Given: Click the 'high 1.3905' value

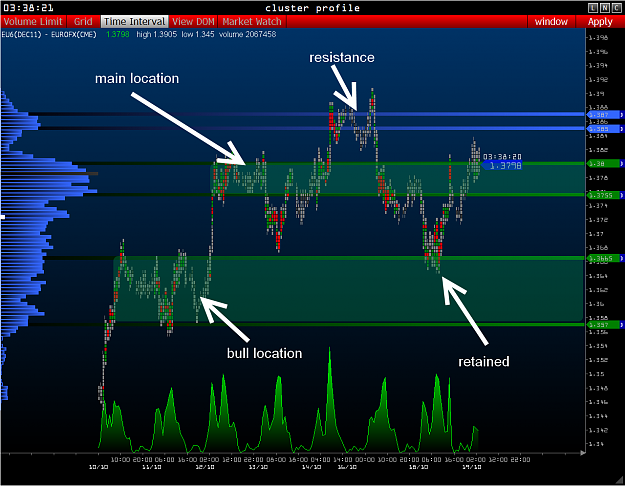Looking at the screenshot, I should pyautogui.click(x=156, y=34).
